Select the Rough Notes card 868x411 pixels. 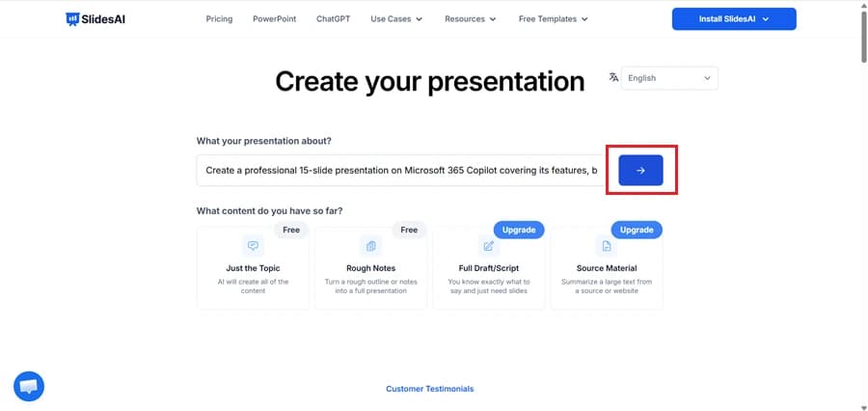(x=371, y=267)
